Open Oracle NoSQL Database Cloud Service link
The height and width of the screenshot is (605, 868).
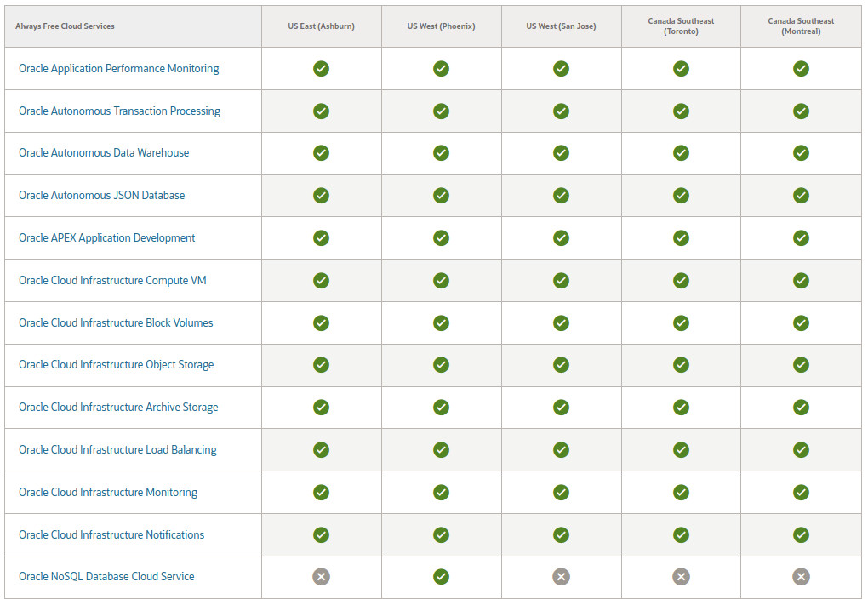(x=107, y=577)
